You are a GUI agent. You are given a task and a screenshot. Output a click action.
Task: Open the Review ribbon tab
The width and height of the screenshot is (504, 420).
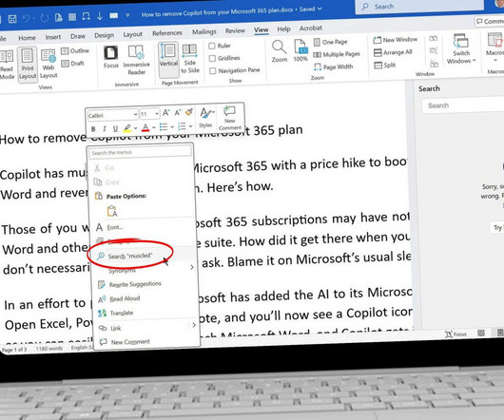pos(235,30)
